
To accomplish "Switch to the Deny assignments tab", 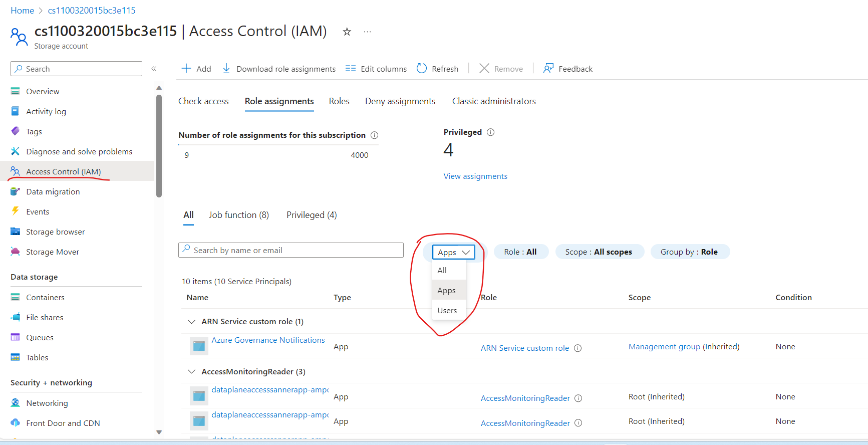I will [400, 101].
